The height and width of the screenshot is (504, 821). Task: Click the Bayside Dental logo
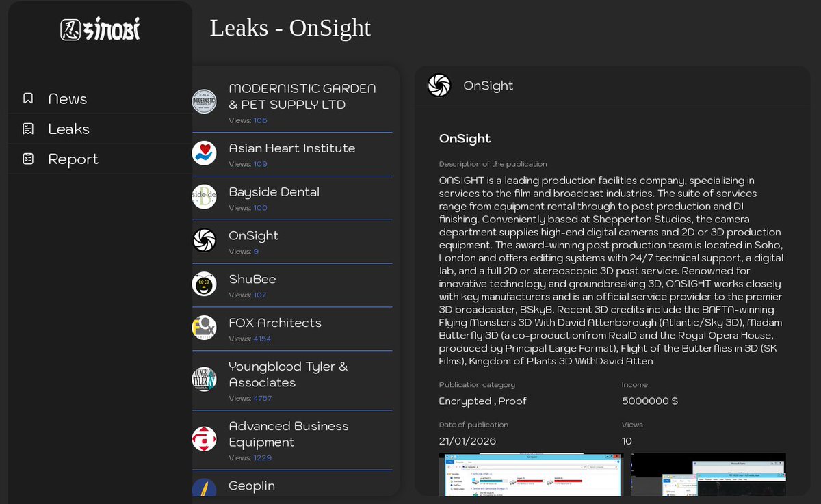(205, 197)
